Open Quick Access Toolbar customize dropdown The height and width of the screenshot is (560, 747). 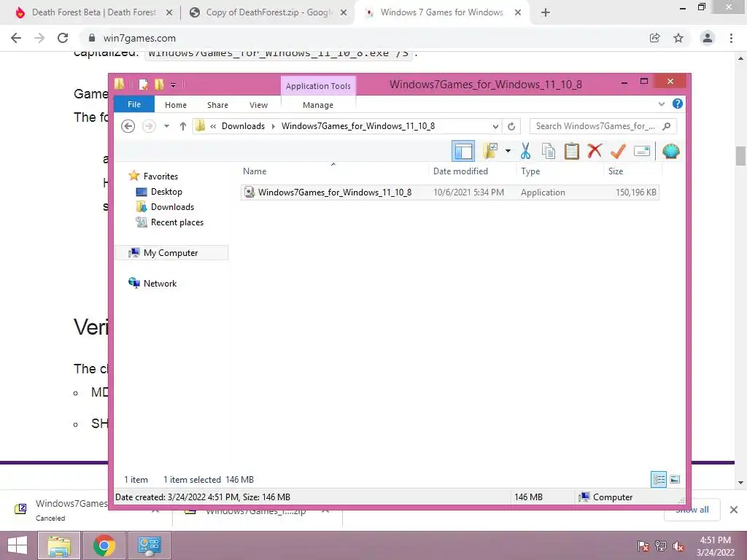point(174,85)
